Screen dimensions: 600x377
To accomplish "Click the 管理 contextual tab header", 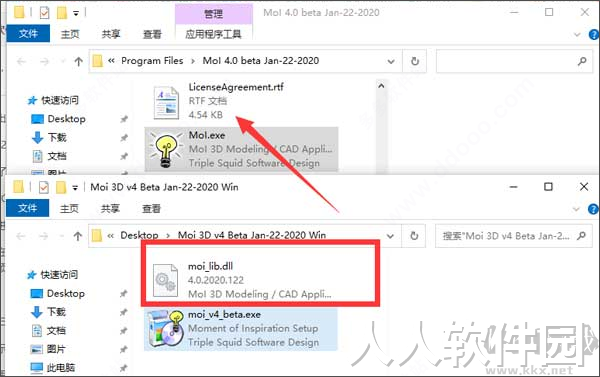I will pos(214,14).
